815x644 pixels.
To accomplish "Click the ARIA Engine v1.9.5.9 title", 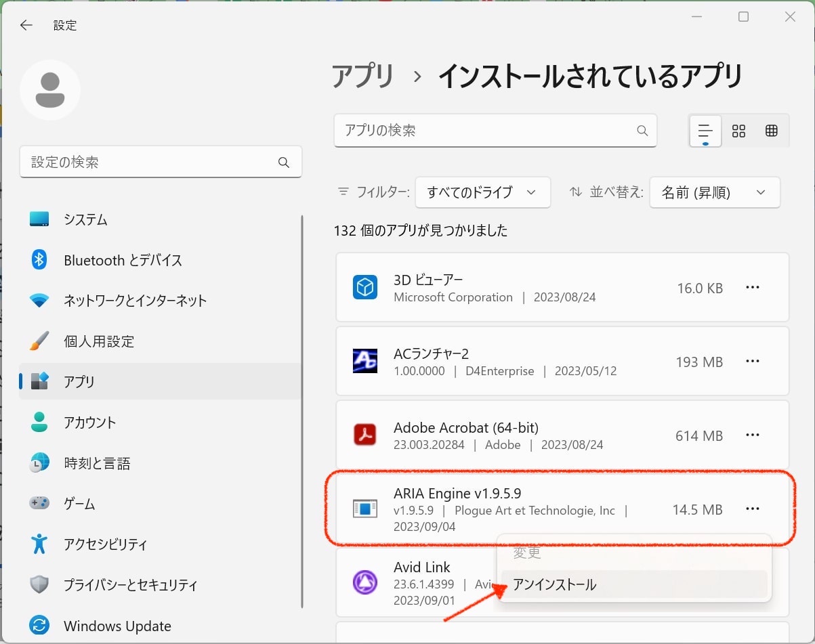I will tap(457, 493).
